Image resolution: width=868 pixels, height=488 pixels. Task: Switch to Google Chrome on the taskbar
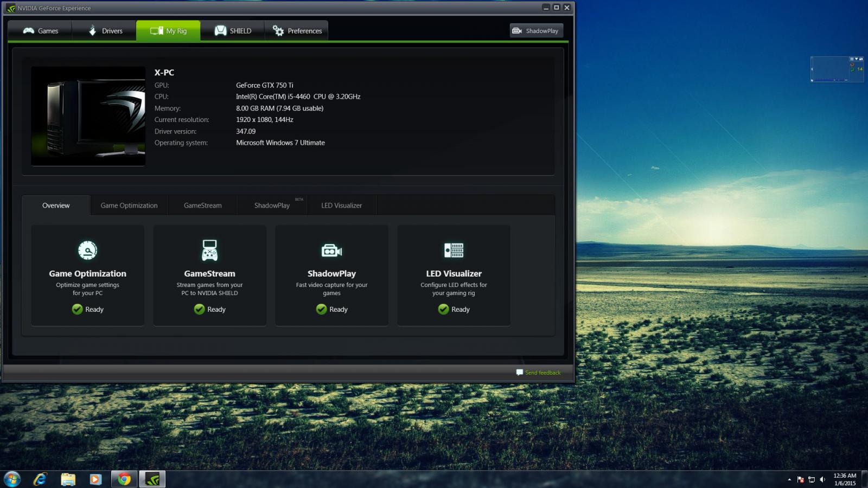coord(124,479)
